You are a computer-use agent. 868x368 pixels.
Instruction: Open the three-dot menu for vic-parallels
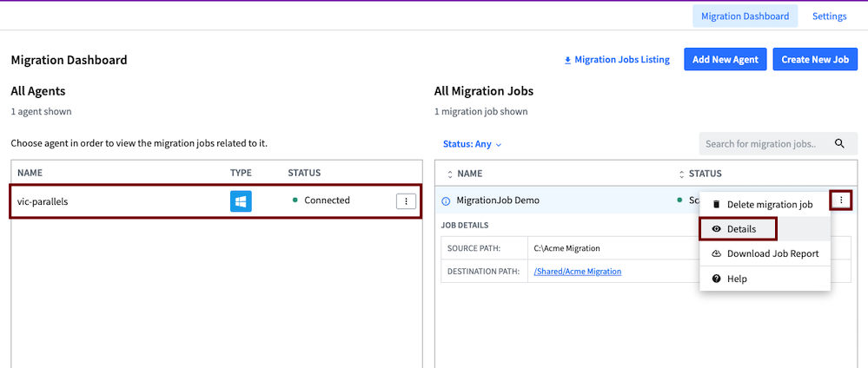[406, 201]
